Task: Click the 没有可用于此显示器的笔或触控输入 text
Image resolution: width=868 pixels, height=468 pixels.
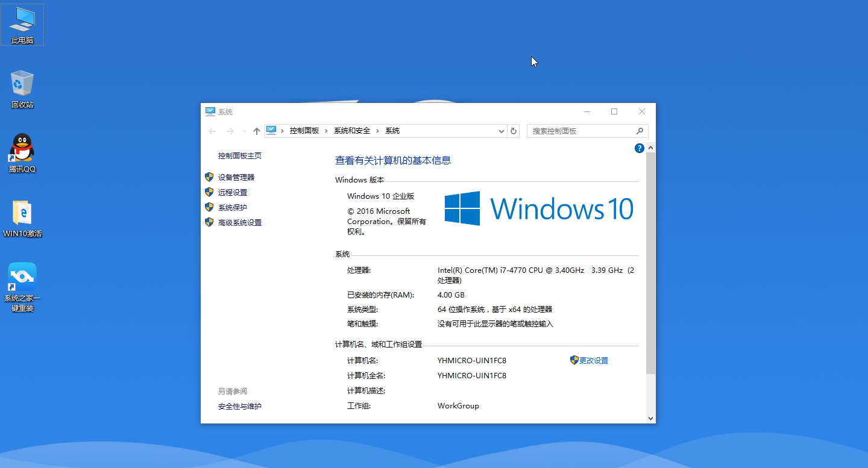Action: click(495, 323)
